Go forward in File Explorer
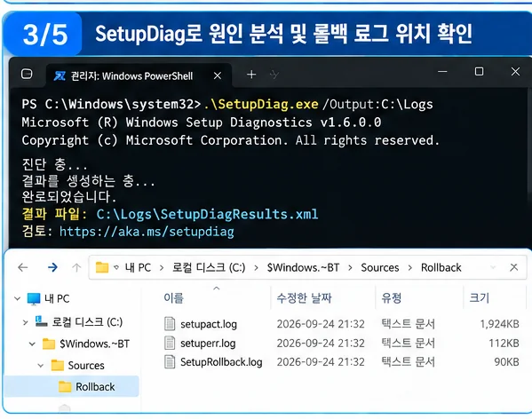Image resolution: width=532 pixels, height=419 pixels. 52,267
